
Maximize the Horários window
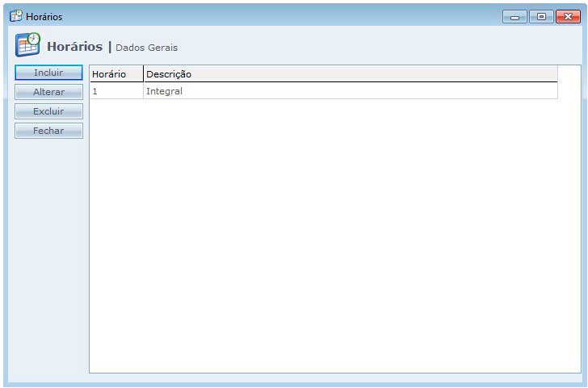(x=540, y=16)
